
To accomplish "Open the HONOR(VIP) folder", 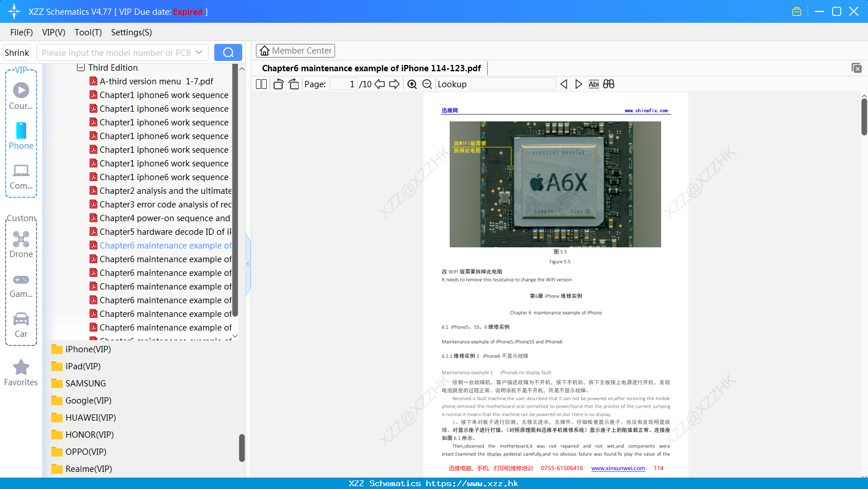I will click(82, 435).
